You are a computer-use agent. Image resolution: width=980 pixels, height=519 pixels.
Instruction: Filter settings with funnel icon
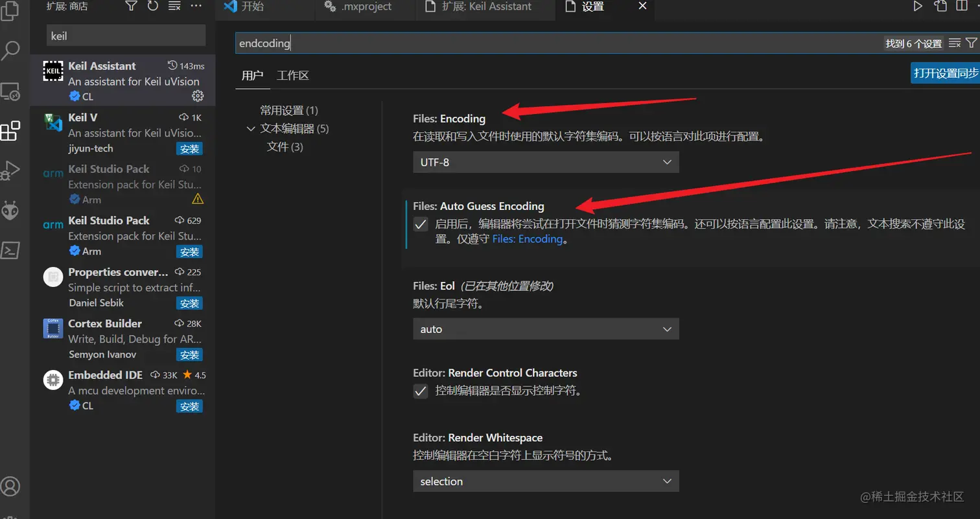pos(971,43)
